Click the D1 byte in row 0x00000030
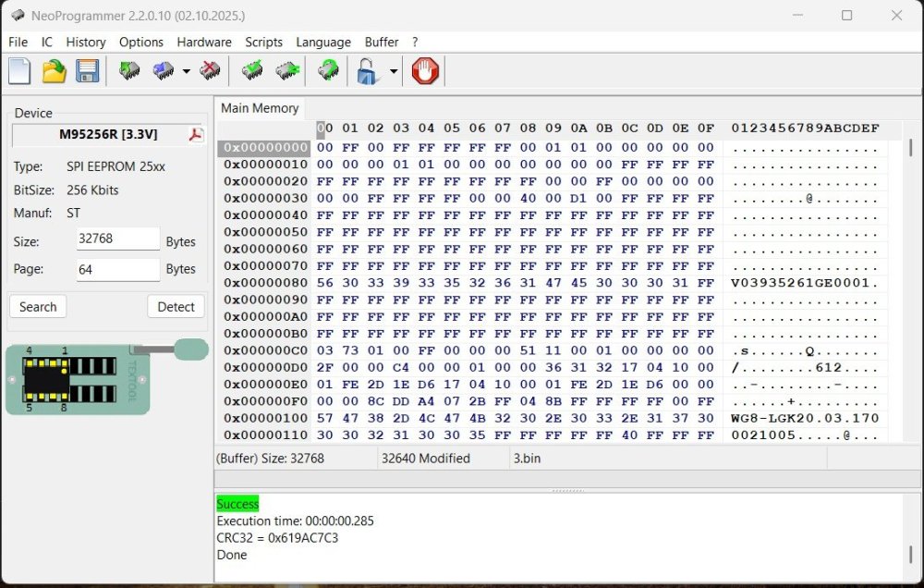This screenshot has height=588, width=924. (x=578, y=198)
